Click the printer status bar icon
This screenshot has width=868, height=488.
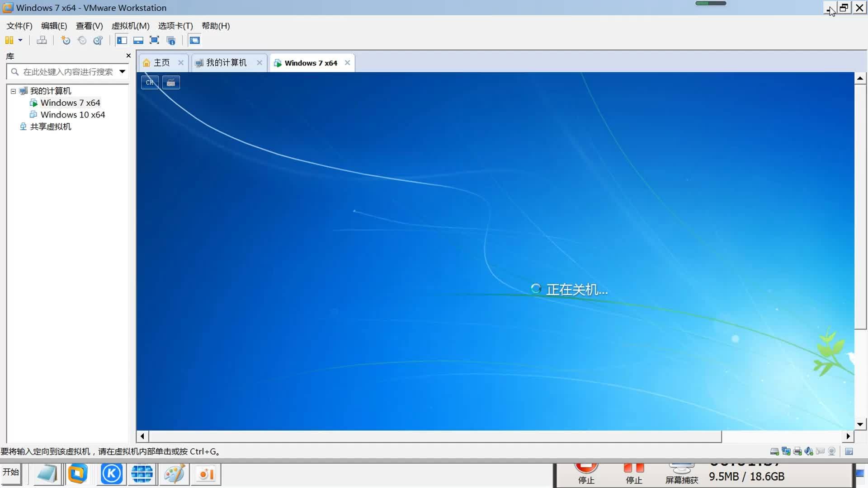coord(797,451)
